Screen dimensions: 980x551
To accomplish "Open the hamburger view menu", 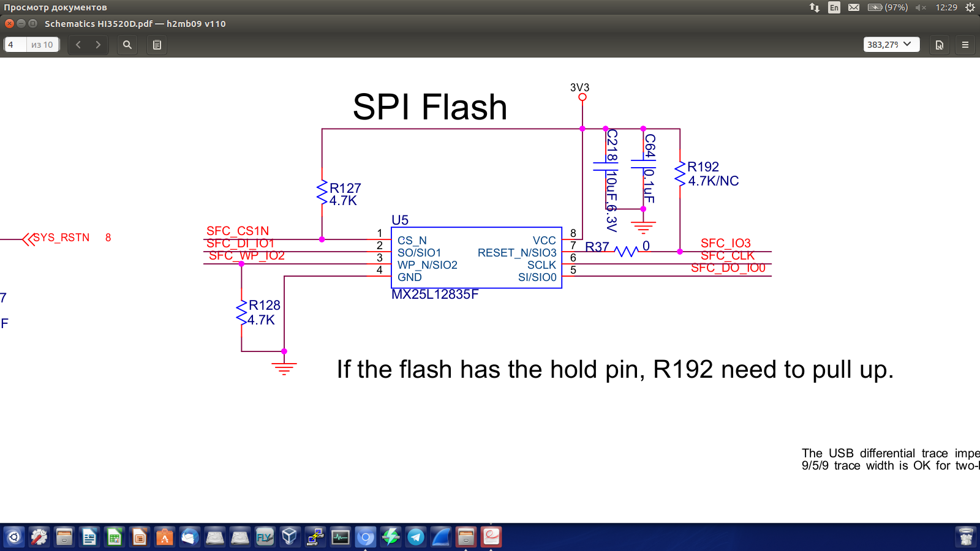I will (x=965, y=45).
